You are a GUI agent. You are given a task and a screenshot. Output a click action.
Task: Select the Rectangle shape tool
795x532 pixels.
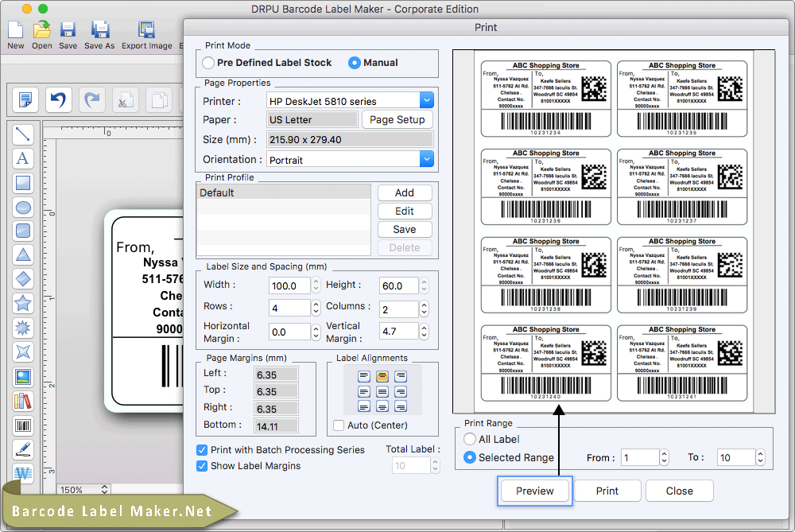(x=23, y=183)
